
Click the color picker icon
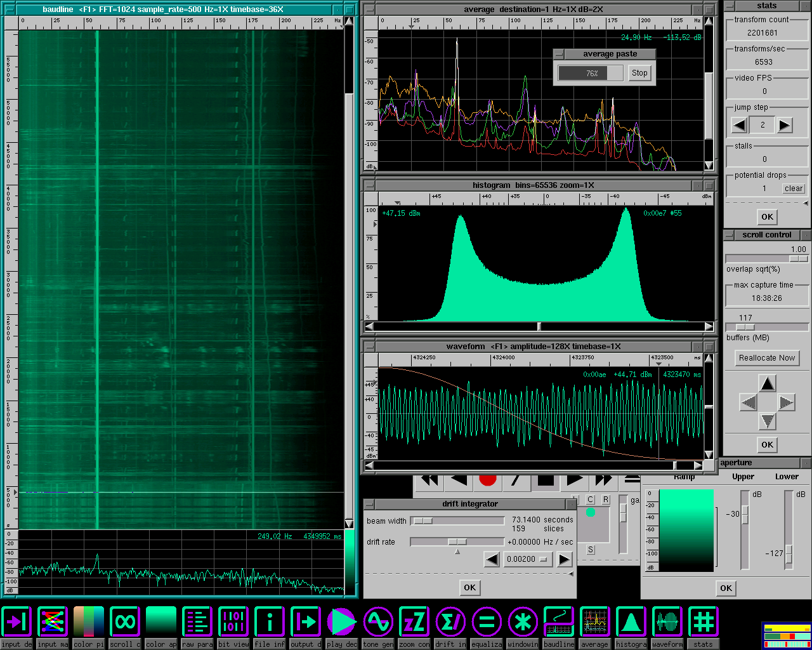click(89, 622)
